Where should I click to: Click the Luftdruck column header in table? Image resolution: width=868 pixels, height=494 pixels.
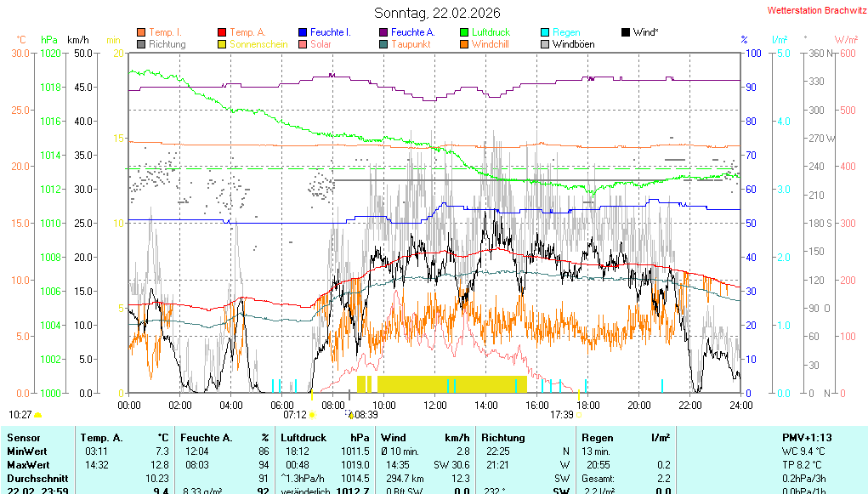304,438
